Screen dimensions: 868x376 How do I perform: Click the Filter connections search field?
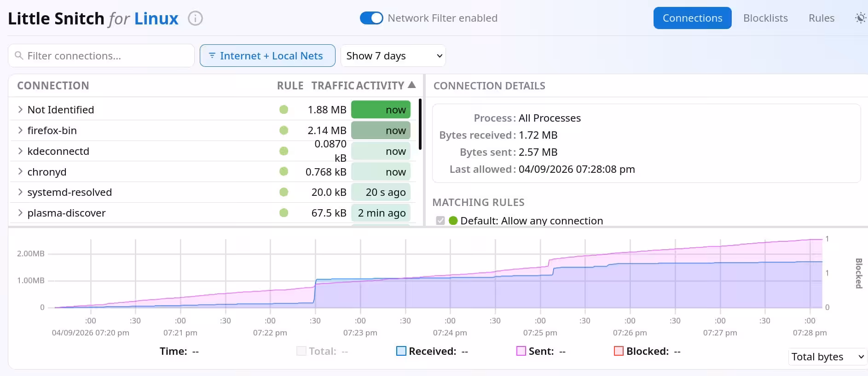coord(101,56)
